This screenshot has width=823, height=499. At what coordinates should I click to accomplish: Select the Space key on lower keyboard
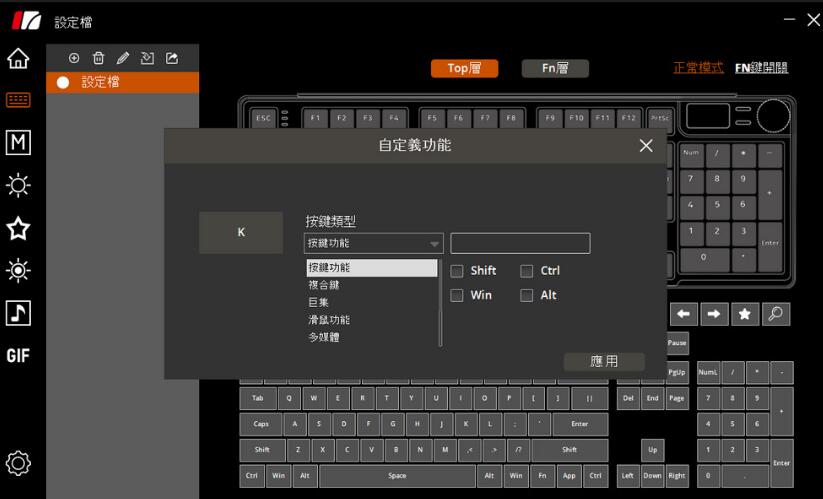pyautogui.click(x=397, y=476)
